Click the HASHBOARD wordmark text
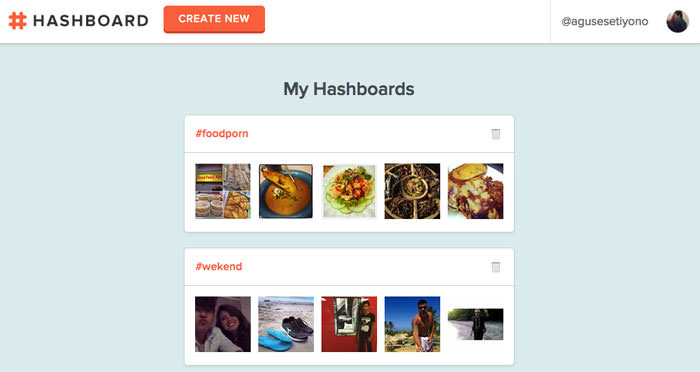The width and height of the screenshot is (700, 372). coord(91,21)
